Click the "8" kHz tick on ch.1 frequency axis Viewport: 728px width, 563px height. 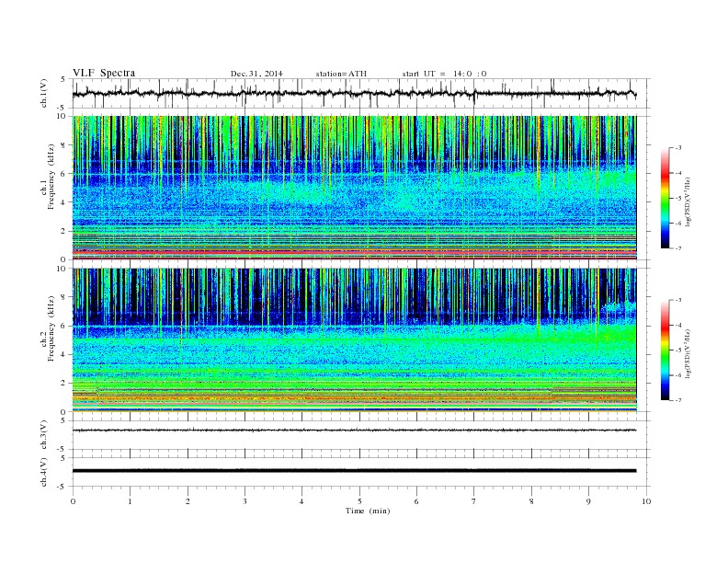pyautogui.click(x=63, y=145)
